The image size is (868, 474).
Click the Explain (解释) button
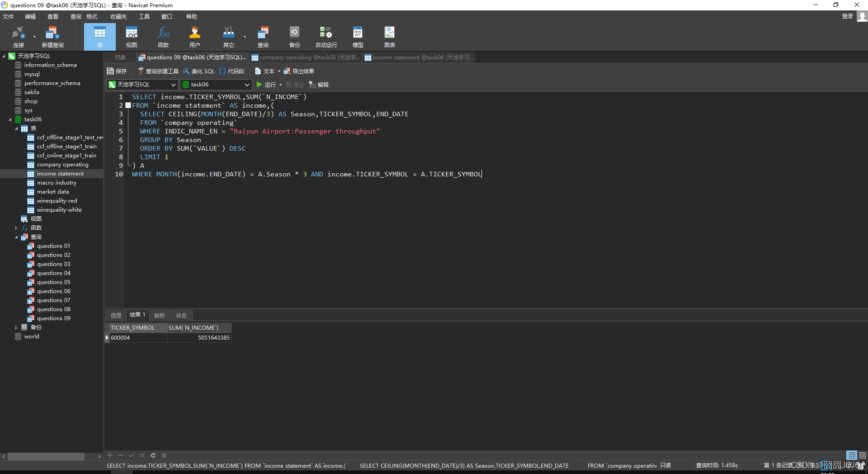pyautogui.click(x=319, y=85)
